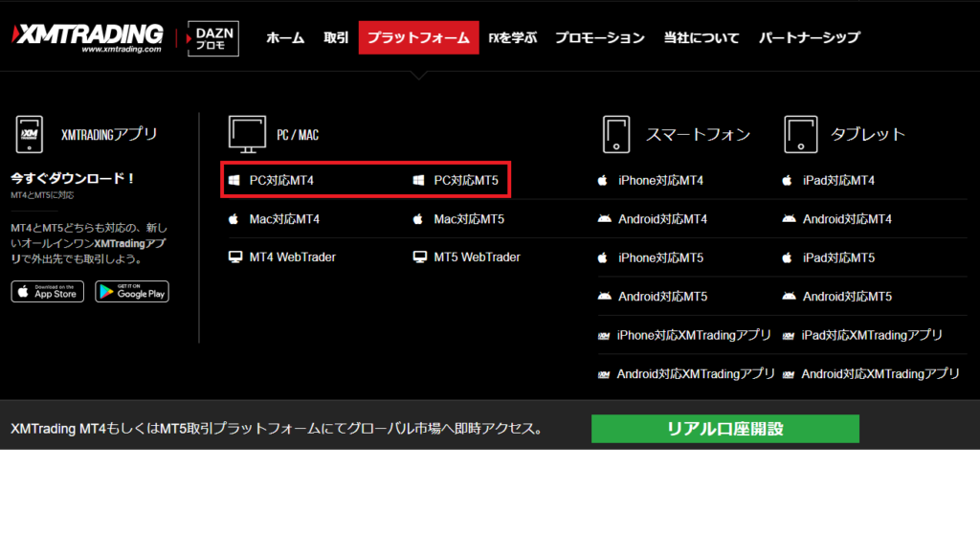Click the App Store download badge
This screenshot has width=980, height=536.
point(48,292)
